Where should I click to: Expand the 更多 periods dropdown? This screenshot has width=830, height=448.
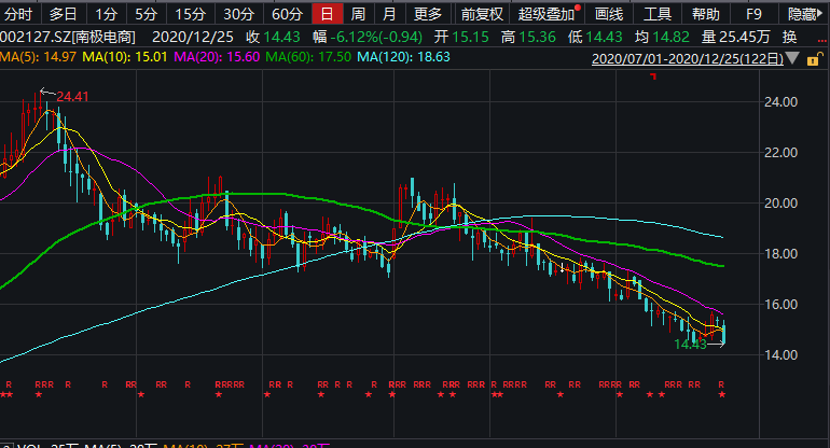428,14
